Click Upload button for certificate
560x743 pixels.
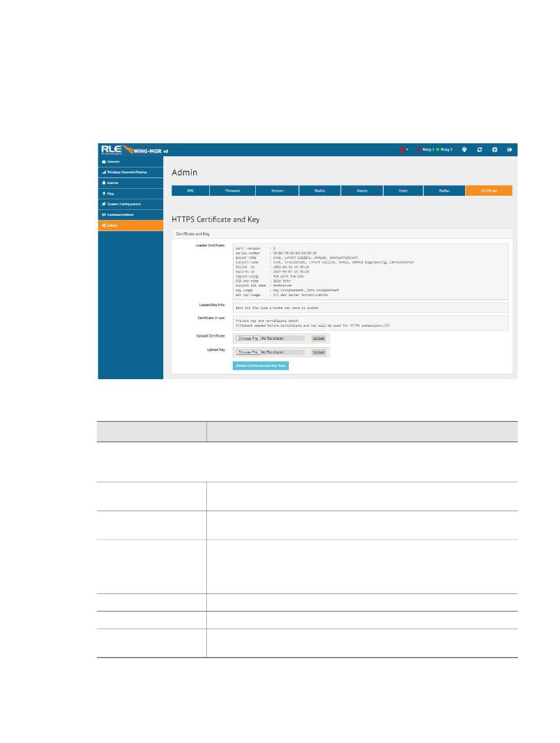(318, 338)
